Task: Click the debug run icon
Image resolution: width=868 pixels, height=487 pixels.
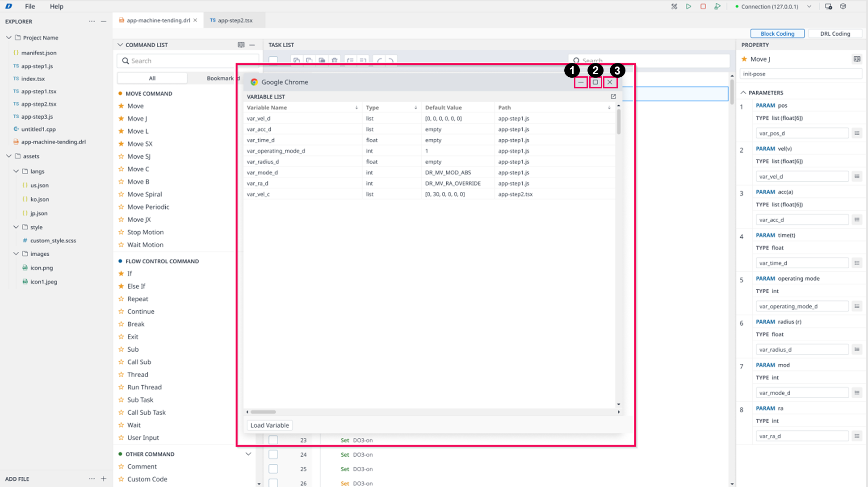Action: [717, 6]
